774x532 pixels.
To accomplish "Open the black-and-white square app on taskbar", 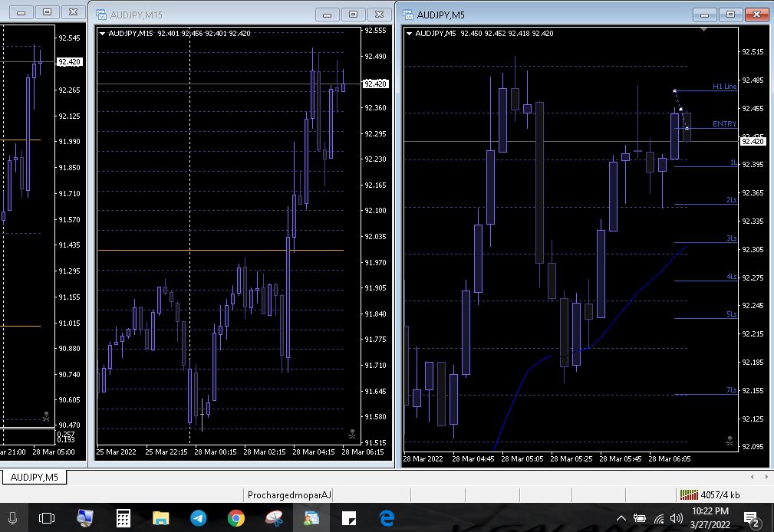I will pos(349,518).
